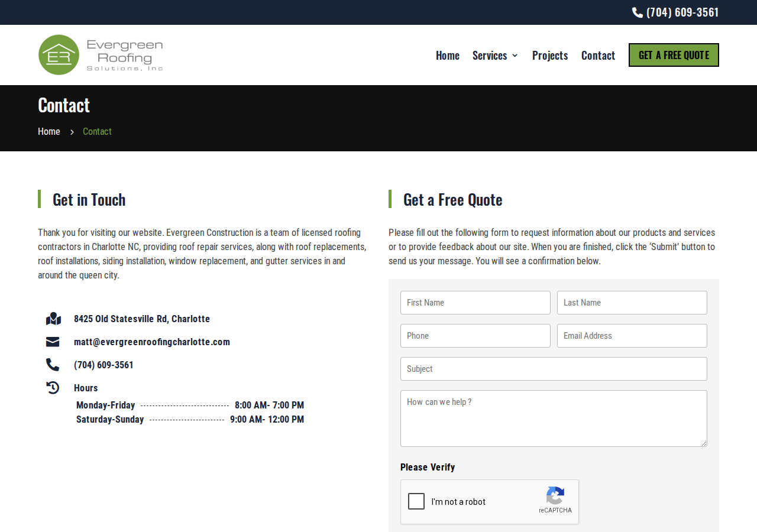Focus the Email Address field
Viewport: 757px width, 532px height.
pos(632,336)
